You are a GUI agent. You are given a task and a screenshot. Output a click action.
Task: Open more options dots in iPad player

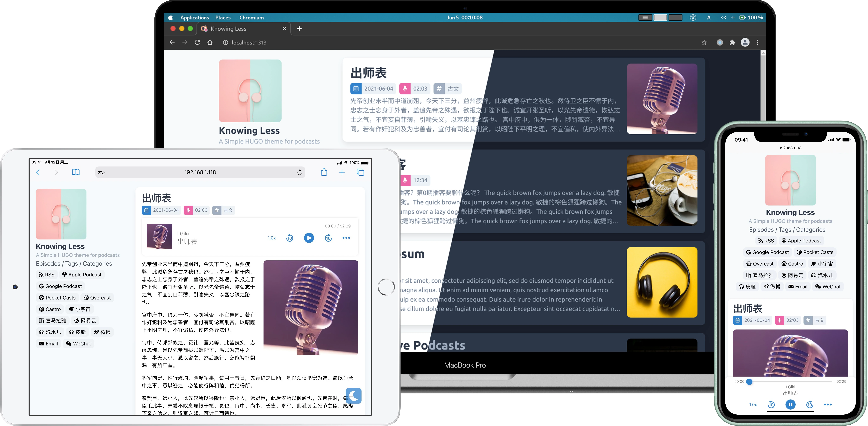pos(346,238)
